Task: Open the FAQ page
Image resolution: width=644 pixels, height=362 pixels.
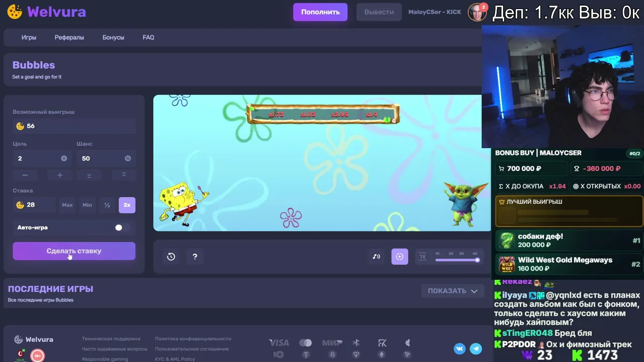Action: point(148,37)
